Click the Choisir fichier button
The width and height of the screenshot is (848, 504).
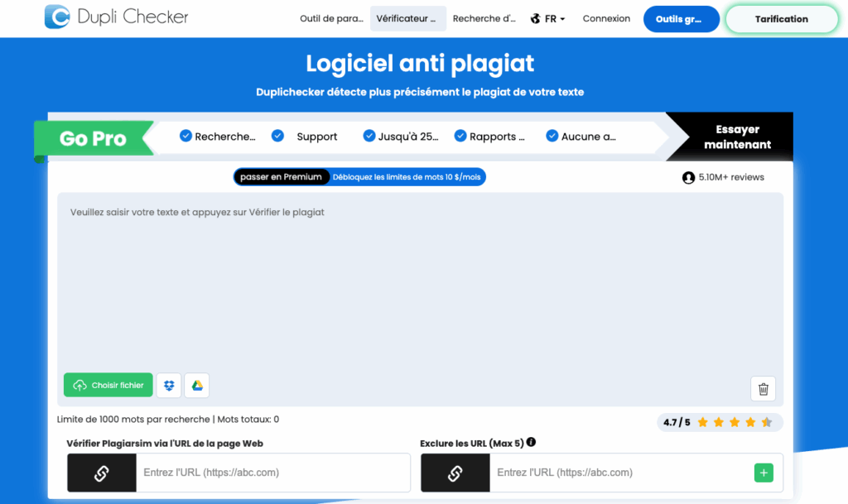(108, 385)
